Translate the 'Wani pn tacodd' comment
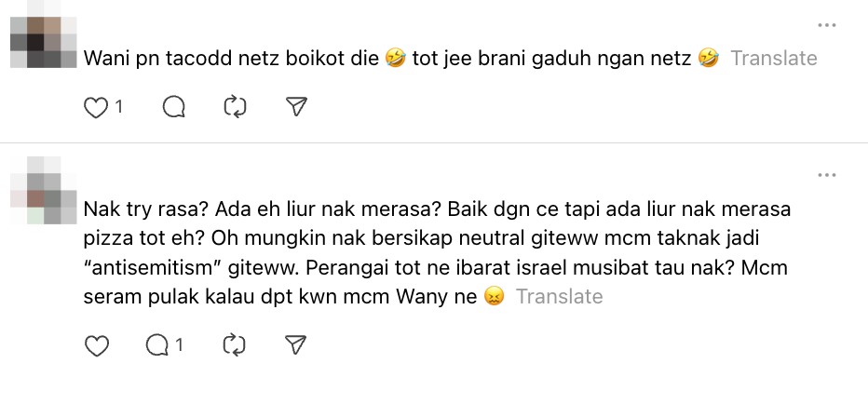This screenshot has height=404, width=868. [x=773, y=59]
